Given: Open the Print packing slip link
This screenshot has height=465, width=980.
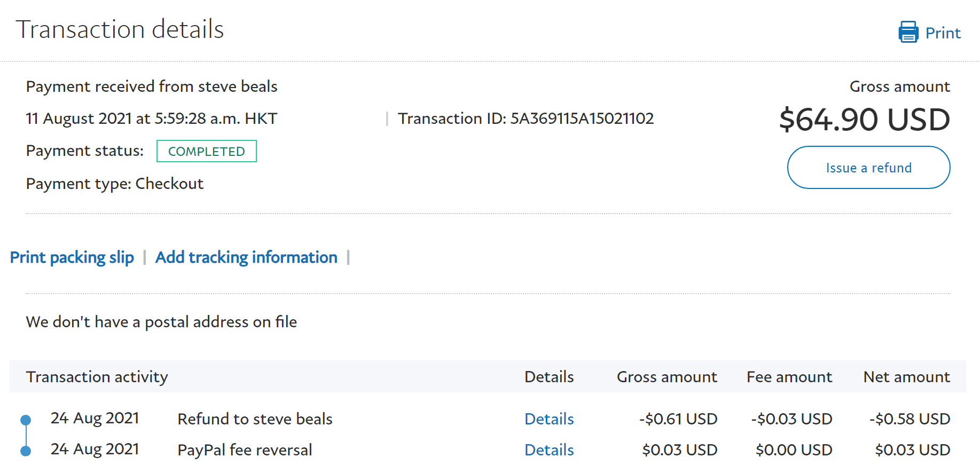Looking at the screenshot, I should tap(72, 257).
